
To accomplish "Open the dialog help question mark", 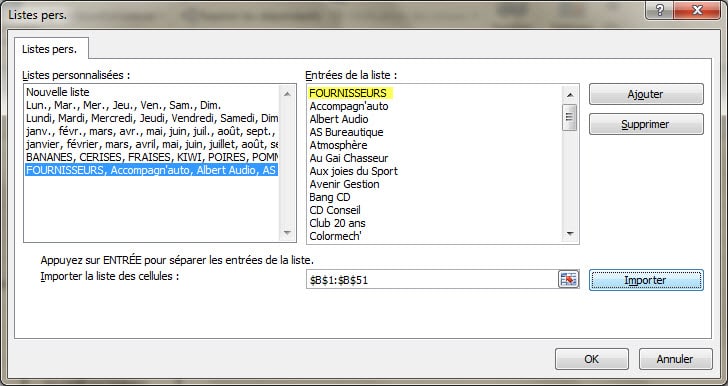I will pyautogui.click(x=660, y=10).
